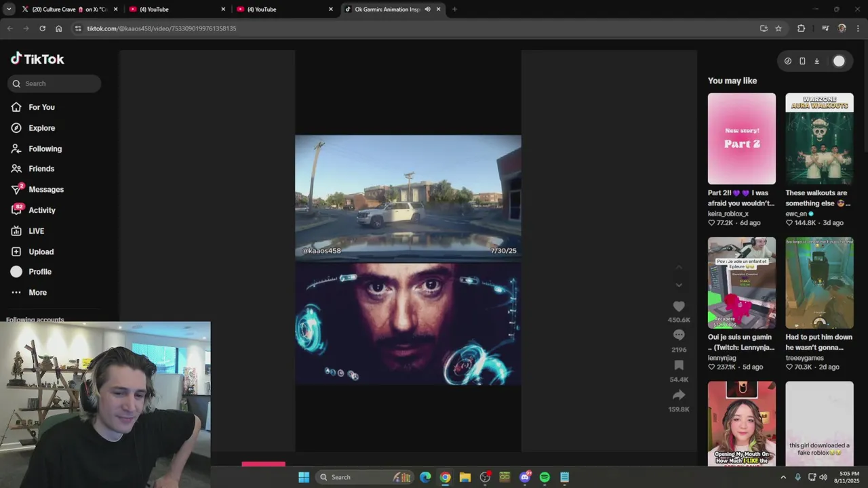Open Discord from the taskbar

[x=524, y=477]
